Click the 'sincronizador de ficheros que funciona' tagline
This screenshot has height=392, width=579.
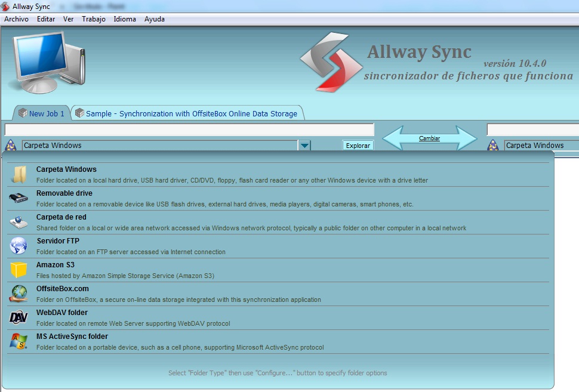(x=469, y=76)
